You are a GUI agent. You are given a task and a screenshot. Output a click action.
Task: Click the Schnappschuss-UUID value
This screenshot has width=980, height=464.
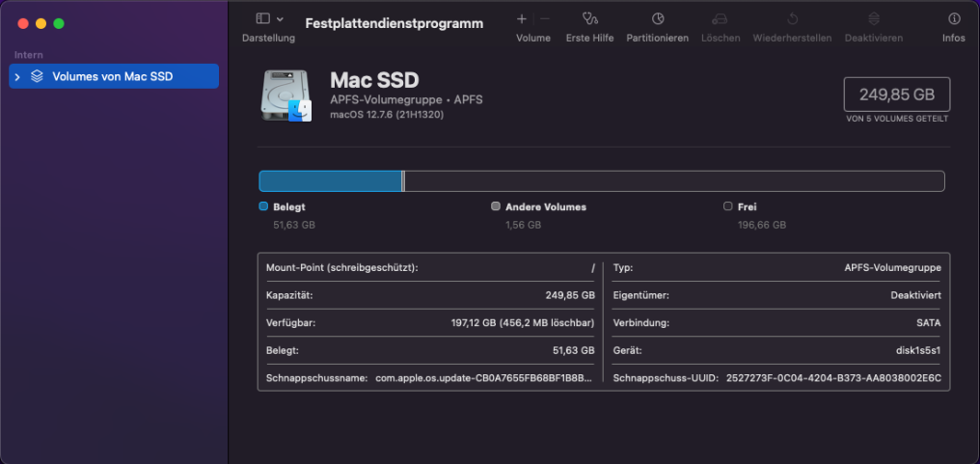pos(833,378)
